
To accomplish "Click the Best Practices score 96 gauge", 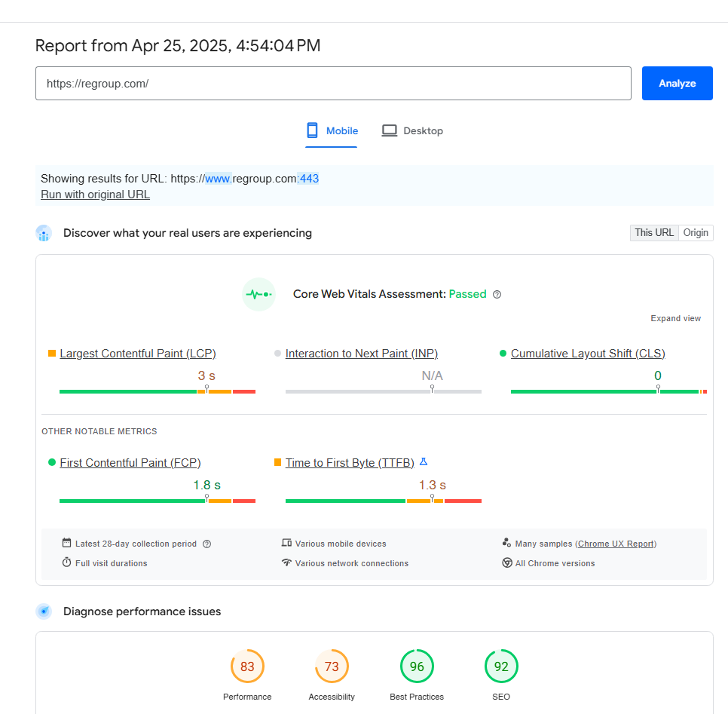I will click(417, 667).
